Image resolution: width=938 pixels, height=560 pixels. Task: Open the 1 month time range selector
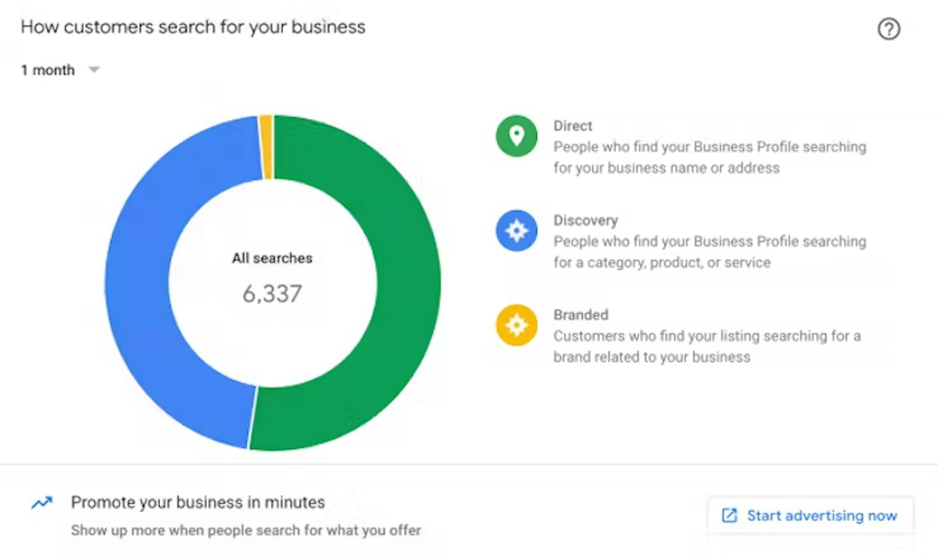(61, 70)
